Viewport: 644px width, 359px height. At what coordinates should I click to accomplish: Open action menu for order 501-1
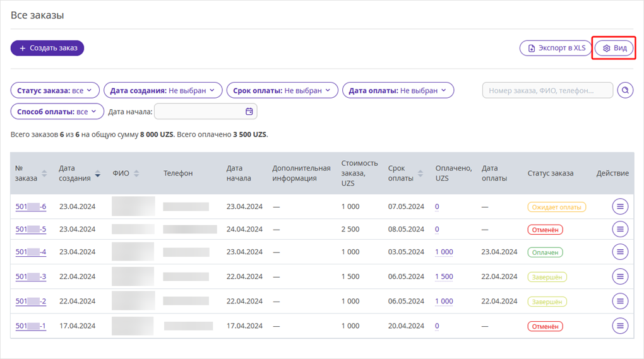(x=620, y=326)
